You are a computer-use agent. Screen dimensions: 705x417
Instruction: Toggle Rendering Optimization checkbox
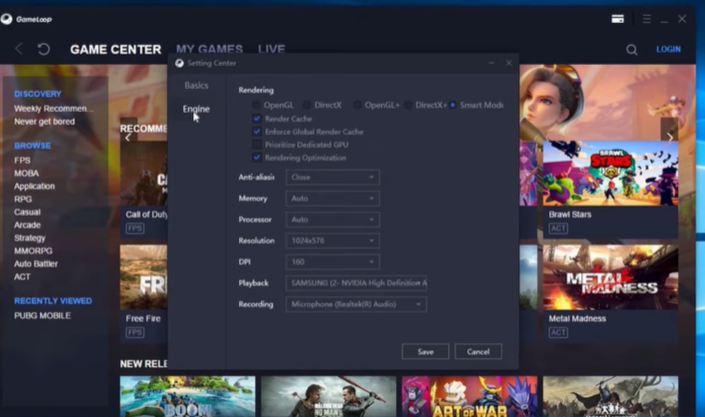(x=257, y=158)
